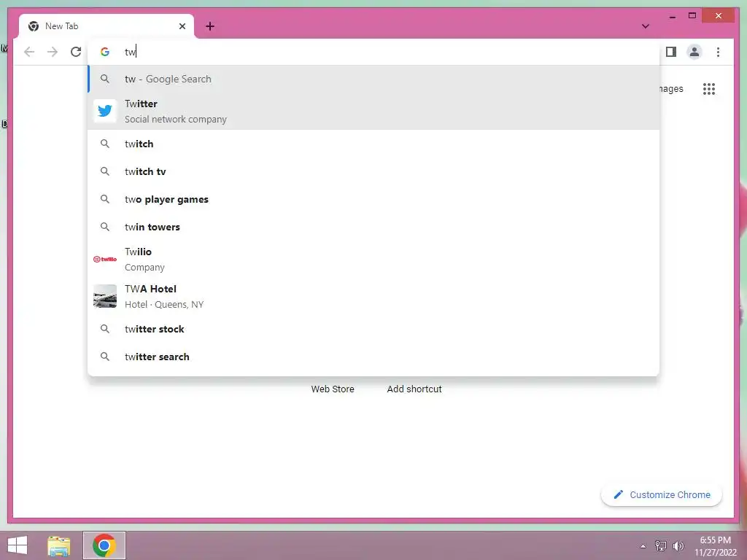Choose the TWA Hotel suggestion
Screen dimensions: 747x560
(x=374, y=296)
